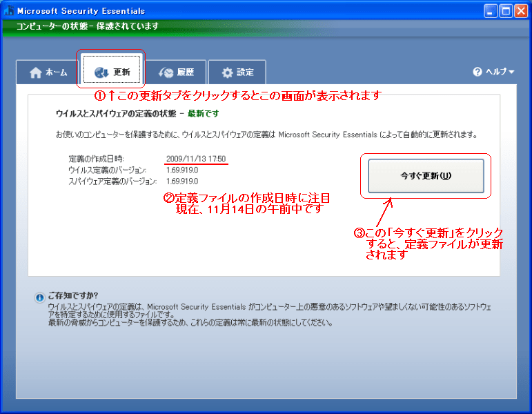Click the clock icon on the 履歴 tab

(x=166, y=72)
